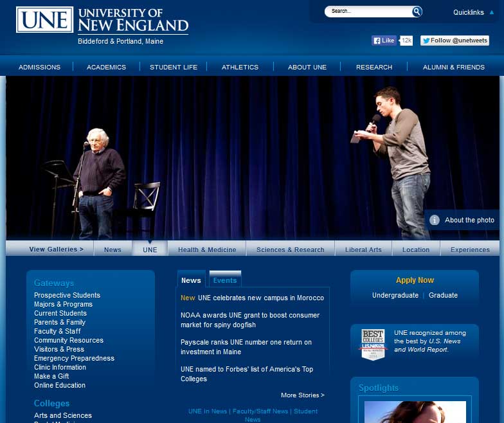This screenshot has width=504, height=423.
Task: Select the Experiences gallery tab
Action: pyautogui.click(x=470, y=249)
